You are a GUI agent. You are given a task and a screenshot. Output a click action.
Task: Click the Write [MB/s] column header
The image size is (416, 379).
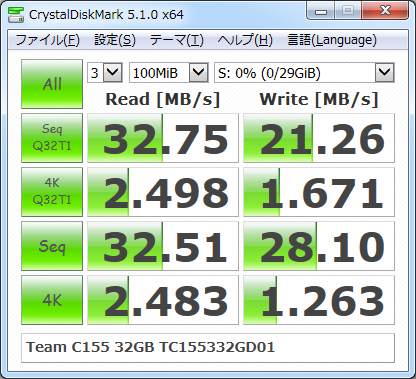click(319, 99)
